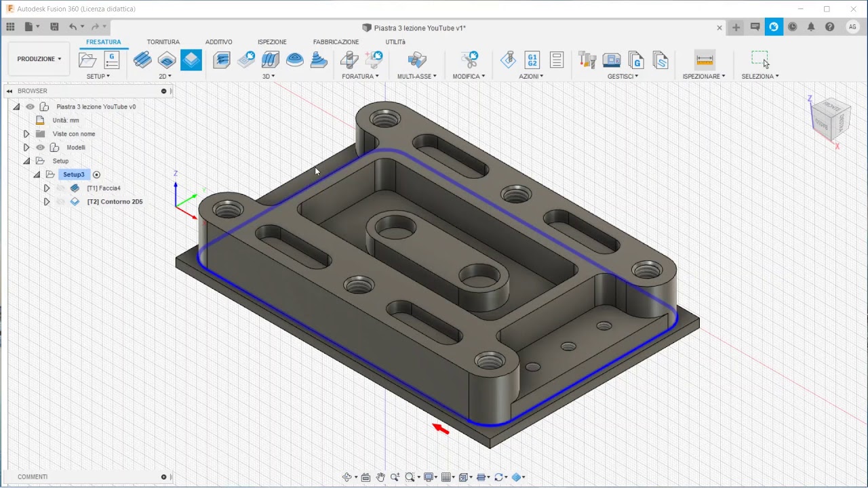This screenshot has height=488, width=868.
Task: Toggle visibility of [T1] Faccia4 operation
Action: 60,188
